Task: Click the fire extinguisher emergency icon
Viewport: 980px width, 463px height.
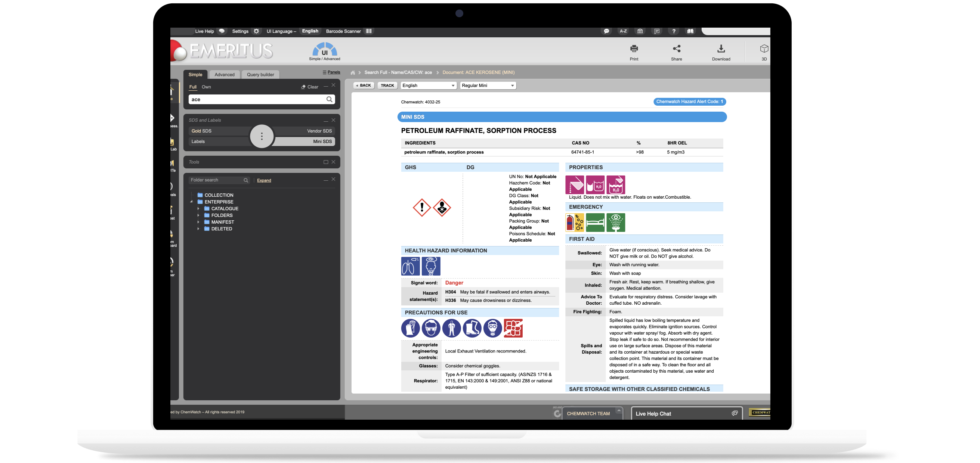Action: [x=575, y=223]
